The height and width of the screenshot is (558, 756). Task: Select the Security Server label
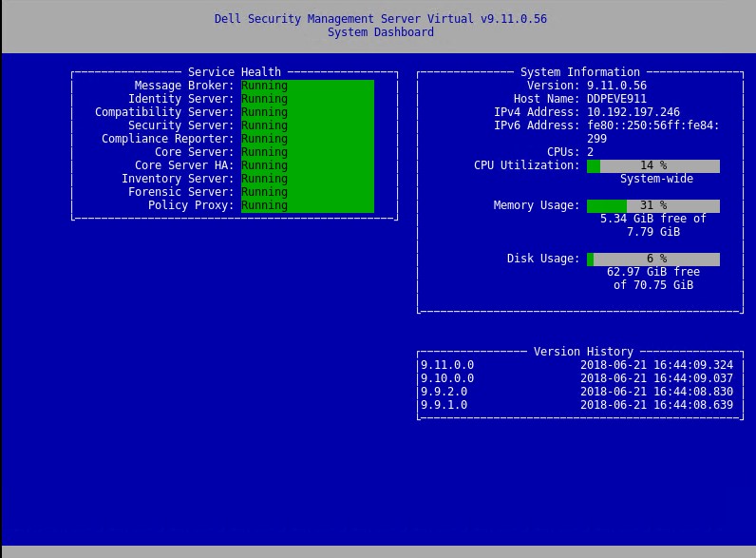click(180, 125)
